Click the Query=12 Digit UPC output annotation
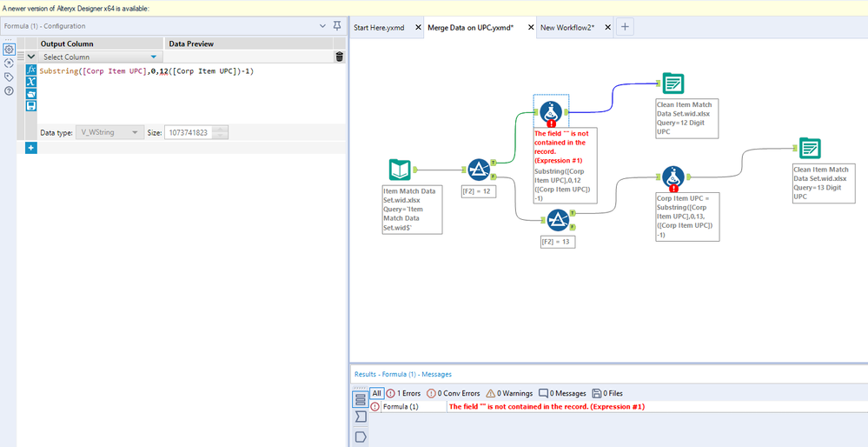 687,118
